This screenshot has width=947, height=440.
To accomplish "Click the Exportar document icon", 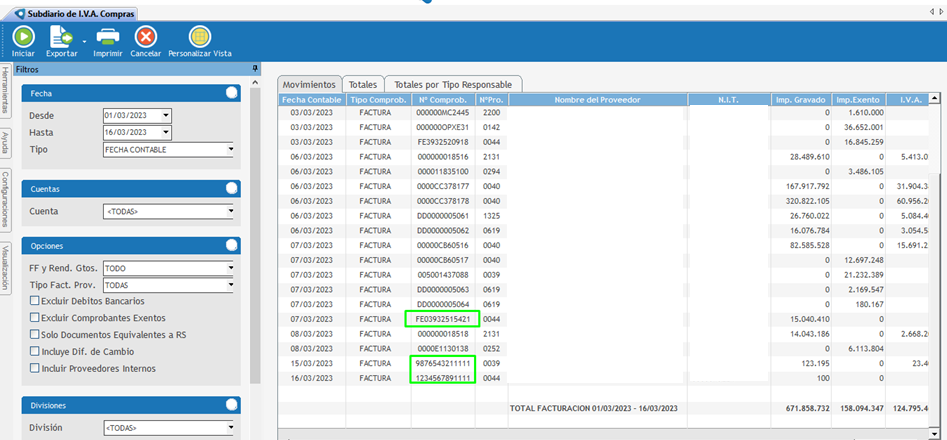I will [60, 37].
